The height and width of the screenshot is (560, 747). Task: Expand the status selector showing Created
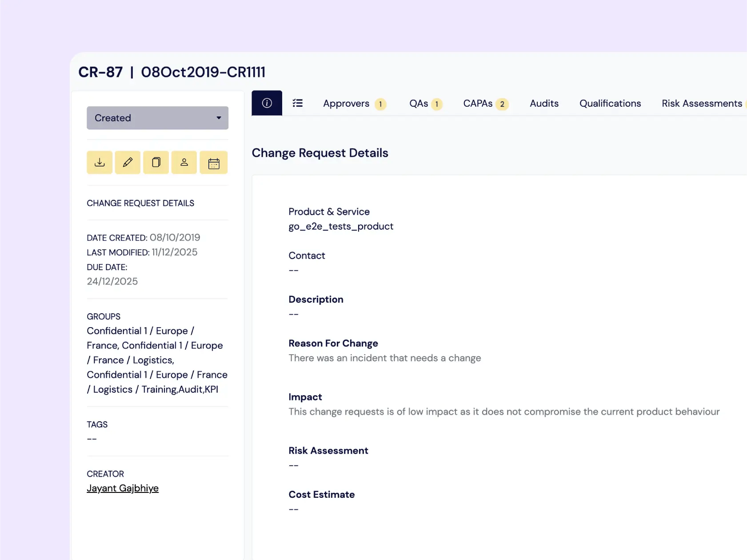pos(157,118)
